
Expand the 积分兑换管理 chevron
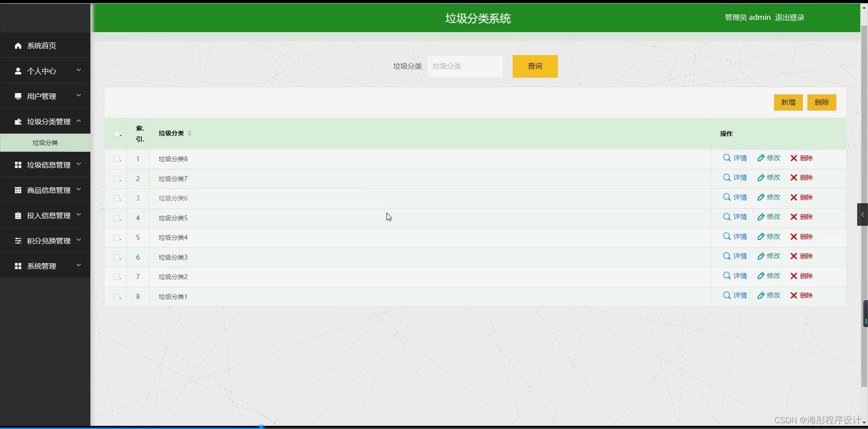(79, 240)
